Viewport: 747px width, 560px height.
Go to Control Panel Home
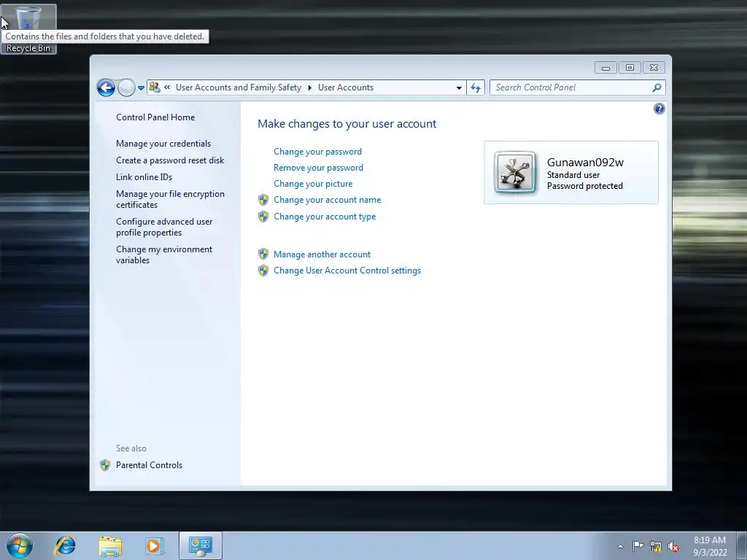[x=155, y=117]
